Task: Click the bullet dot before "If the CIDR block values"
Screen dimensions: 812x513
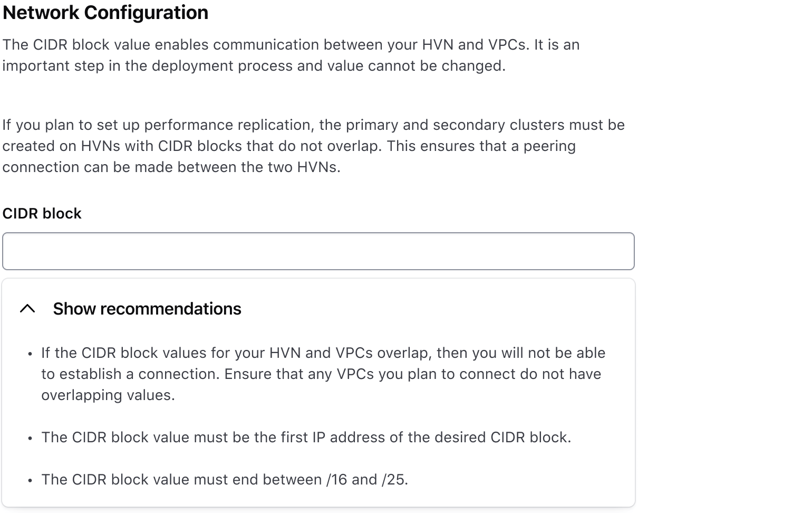Action: click(30, 354)
